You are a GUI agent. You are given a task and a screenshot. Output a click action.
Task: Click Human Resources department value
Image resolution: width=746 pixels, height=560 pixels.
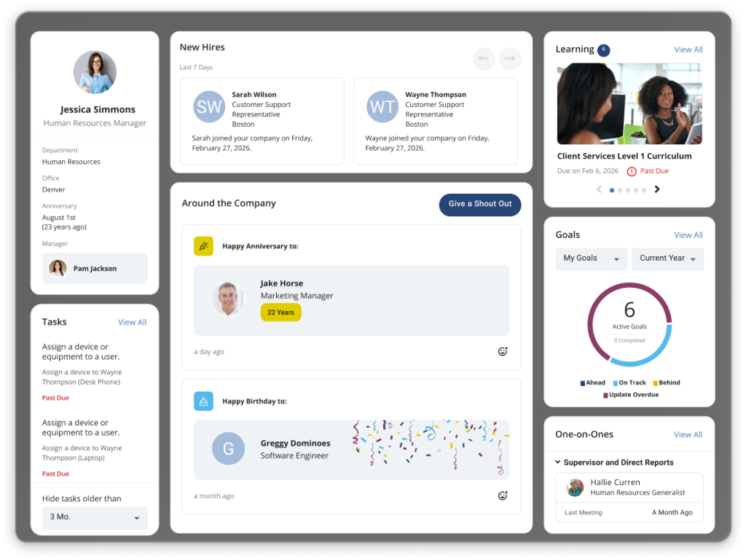coord(71,162)
